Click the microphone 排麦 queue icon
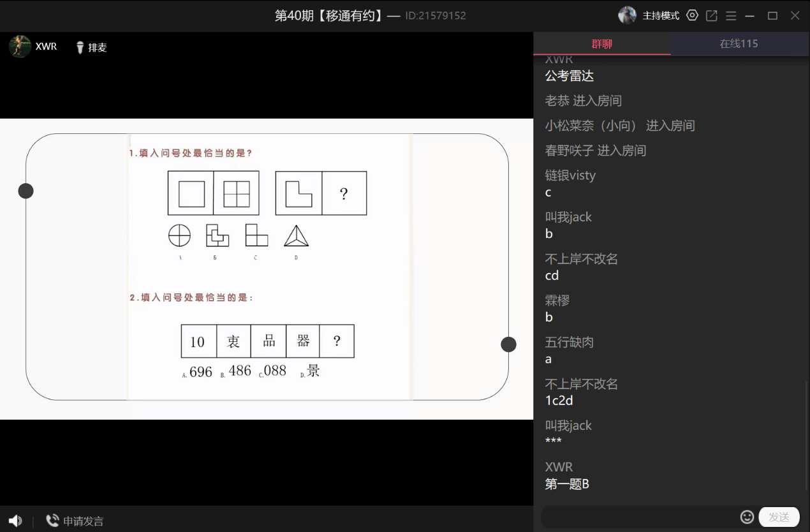The image size is (810, 532). click(80, 47)
